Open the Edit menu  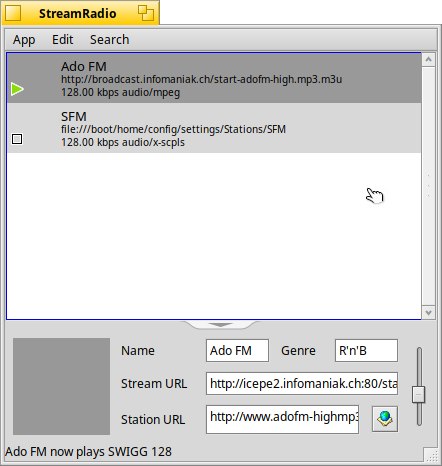click(x=62, y=40)
